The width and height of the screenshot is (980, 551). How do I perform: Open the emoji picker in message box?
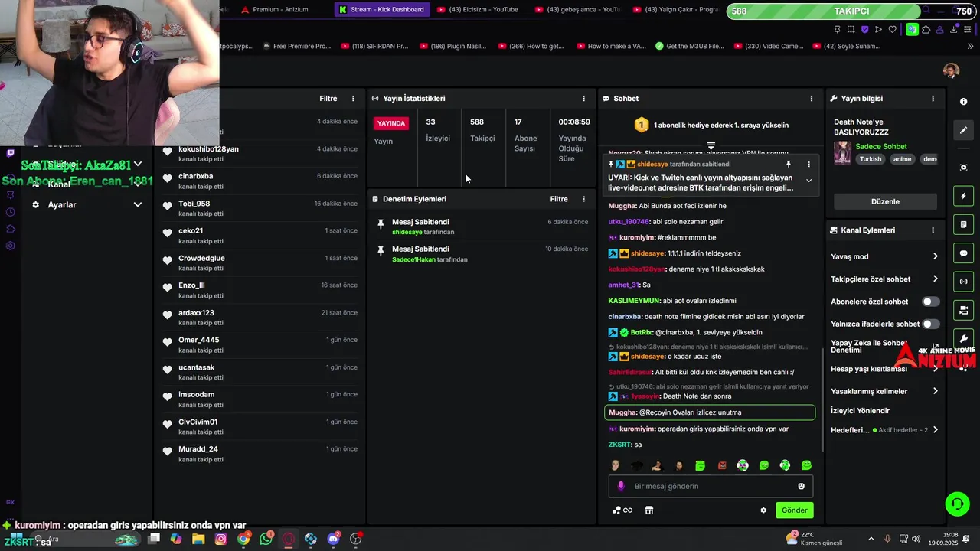click(x=801, y=486)
